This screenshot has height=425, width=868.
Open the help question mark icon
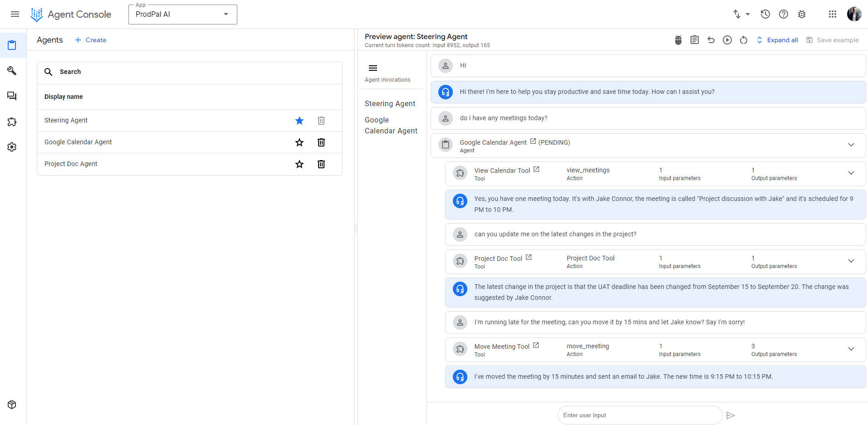[x=784, y=14]
